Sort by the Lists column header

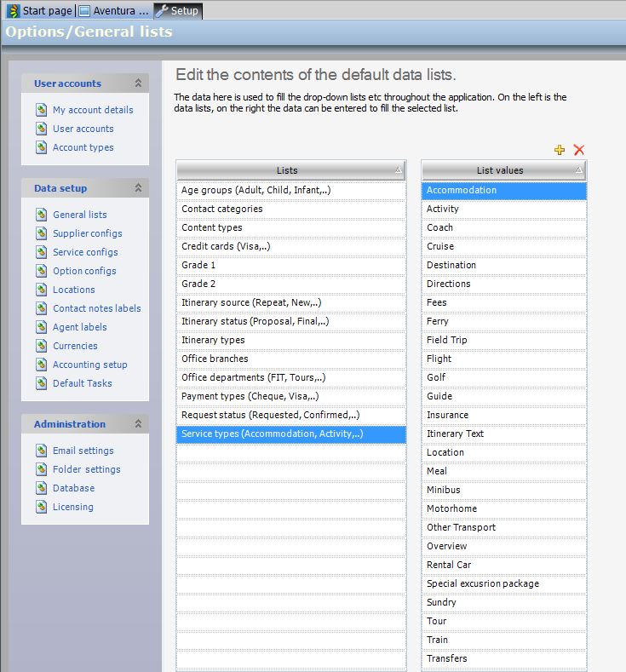287,170
